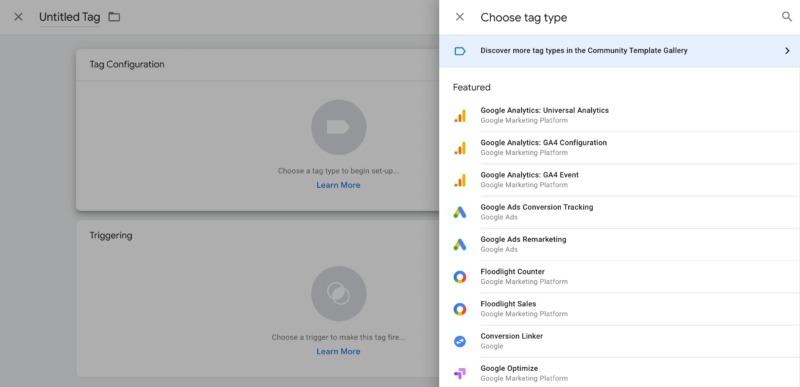
Task: Click the Community Template Gallery tag icon
Action: pos(460,51)
